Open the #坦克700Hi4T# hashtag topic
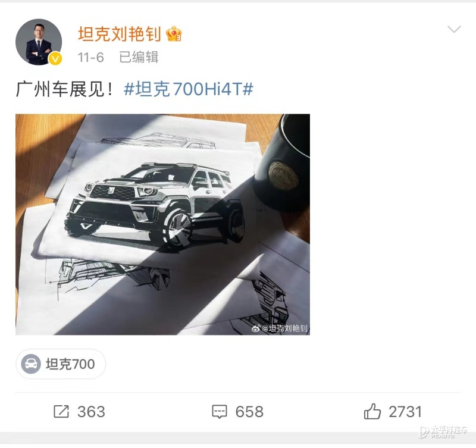The width and height of the screenshot is (476, 448). 188,89
